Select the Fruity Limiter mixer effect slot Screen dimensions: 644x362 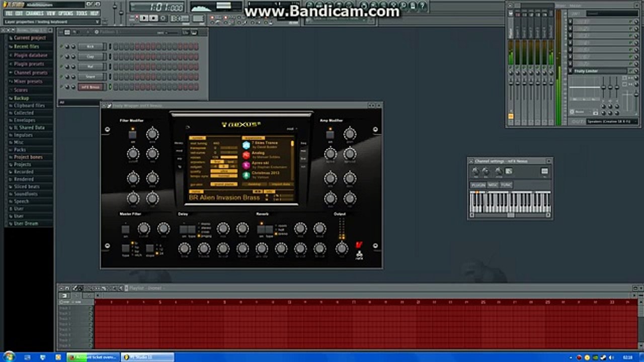(x=601, y=71)
